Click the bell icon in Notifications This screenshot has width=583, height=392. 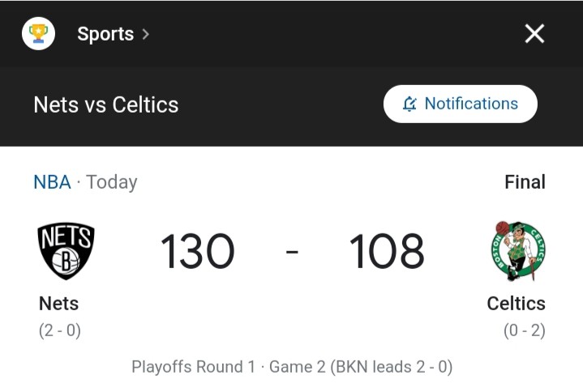(409, 104)
